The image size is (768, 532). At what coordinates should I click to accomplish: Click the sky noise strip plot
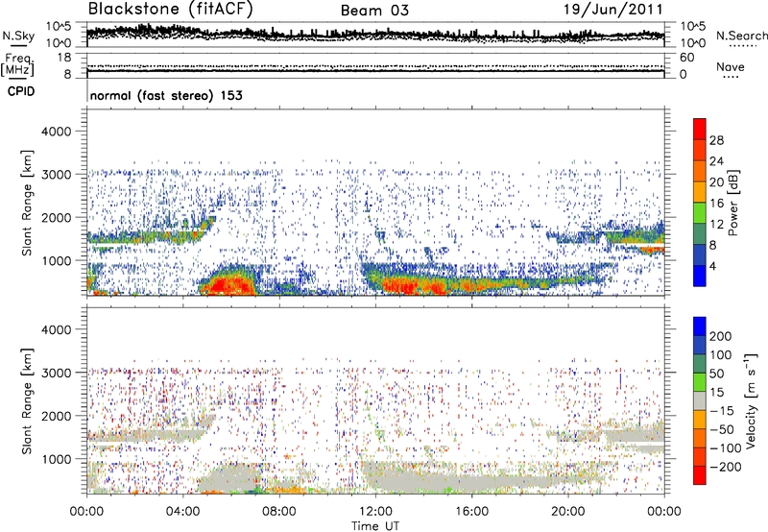375,35
